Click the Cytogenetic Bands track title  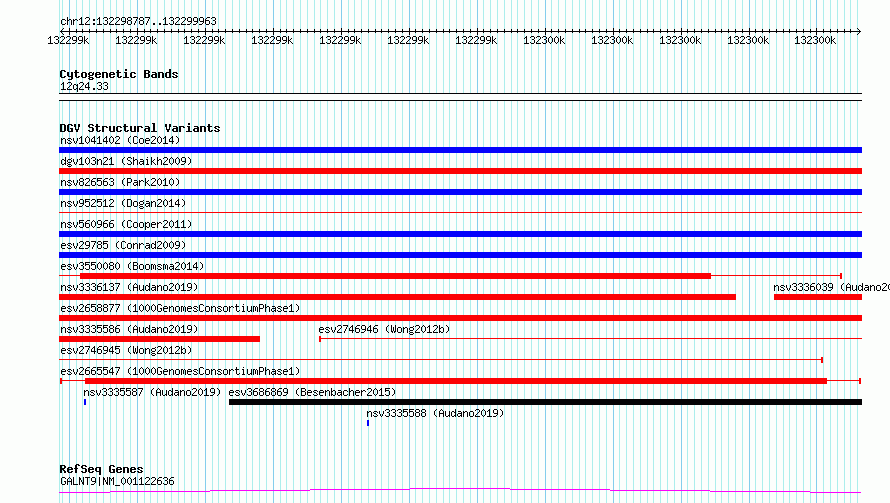pos(119,74)
